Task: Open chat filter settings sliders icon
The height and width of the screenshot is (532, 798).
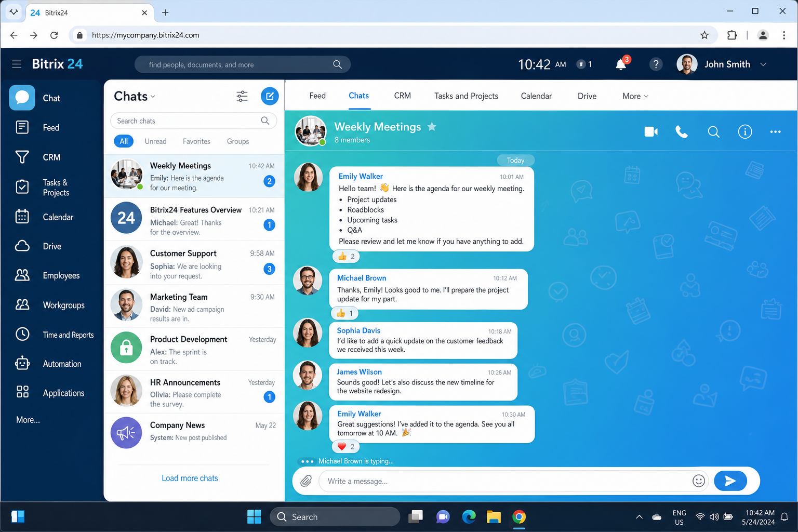Action: 242,96
